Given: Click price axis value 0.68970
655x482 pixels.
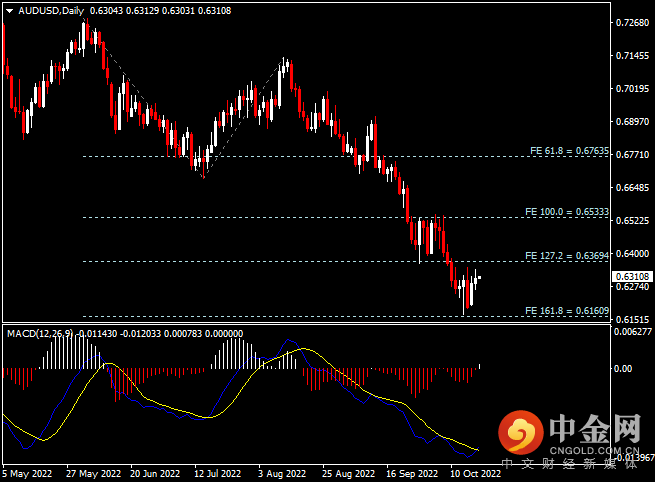Looking at the screenshot, I should pyautogui.click(x=633, y=122).
